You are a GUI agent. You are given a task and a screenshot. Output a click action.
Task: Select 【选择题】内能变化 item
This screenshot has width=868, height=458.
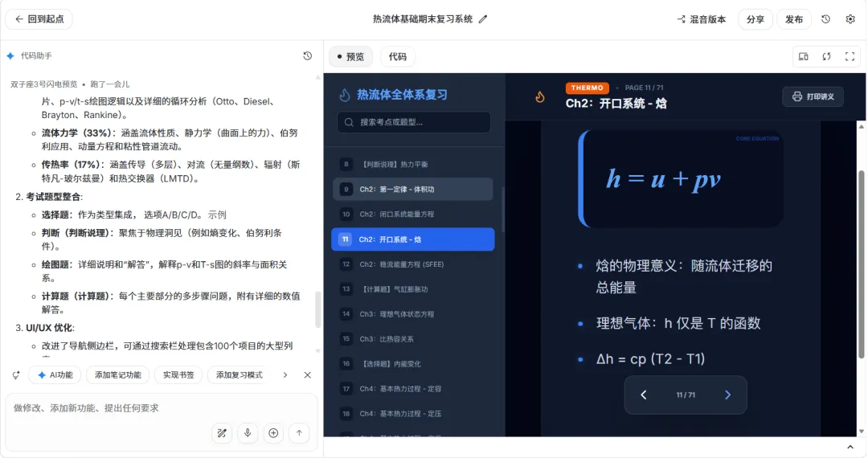412,364
